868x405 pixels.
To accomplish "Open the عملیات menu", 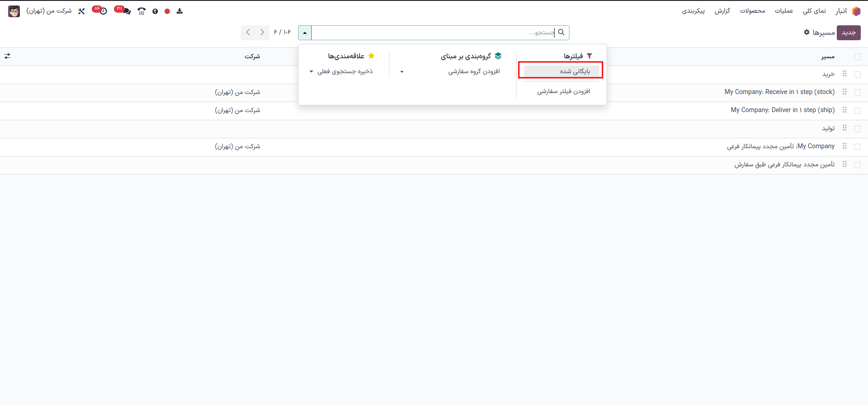I will (783, 11).
